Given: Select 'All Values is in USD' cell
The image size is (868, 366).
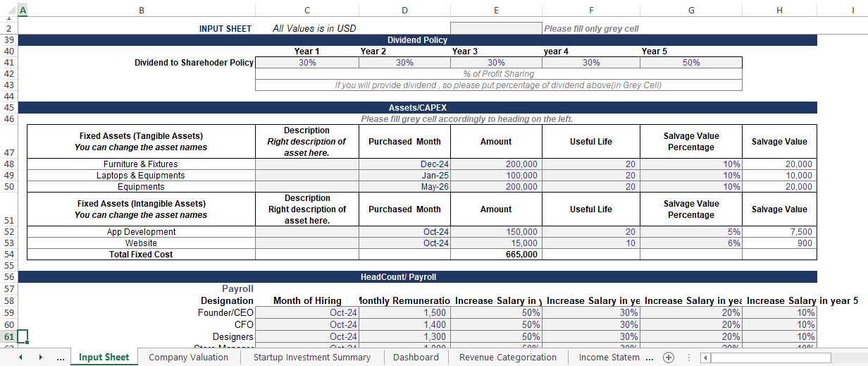Looking at the screenshot, I should [306, 29].
